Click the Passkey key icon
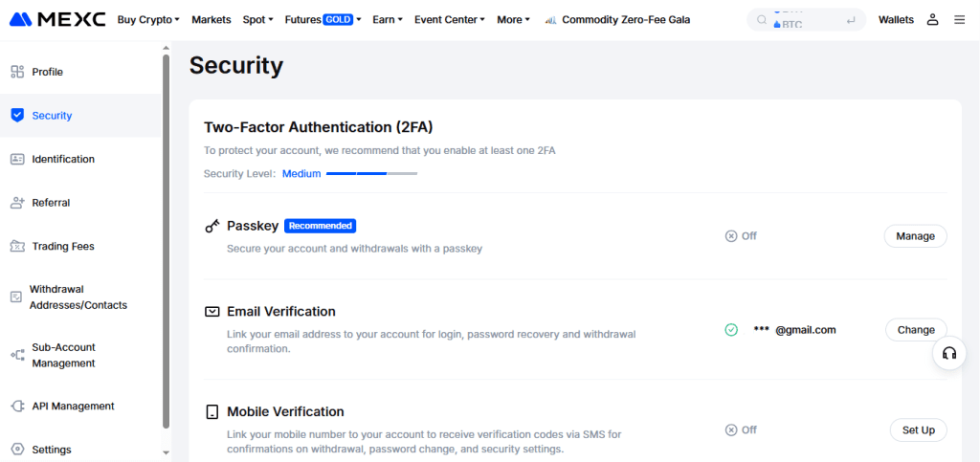 [212, 226]
